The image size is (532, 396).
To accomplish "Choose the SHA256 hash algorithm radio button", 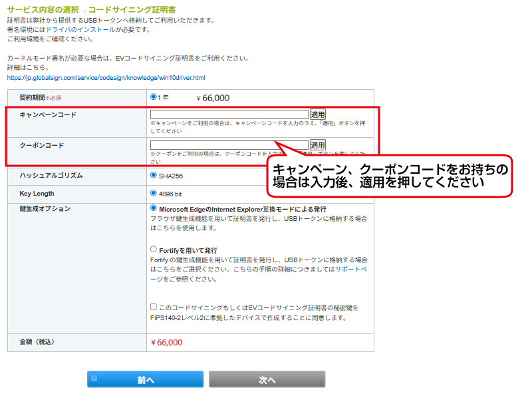I will (154, 176).
